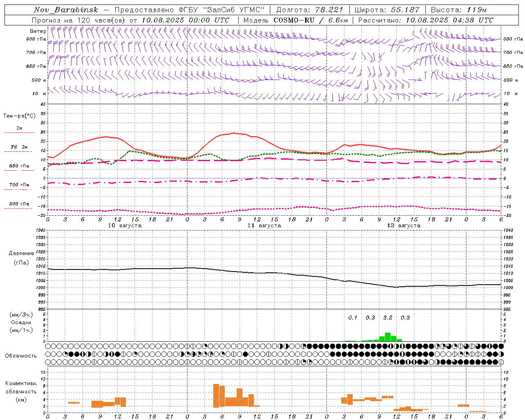Click the 'Широта: 55.187' latitude value
Image resolution: width=525 pixels, height=420 pixels.
tap(387, 10)
